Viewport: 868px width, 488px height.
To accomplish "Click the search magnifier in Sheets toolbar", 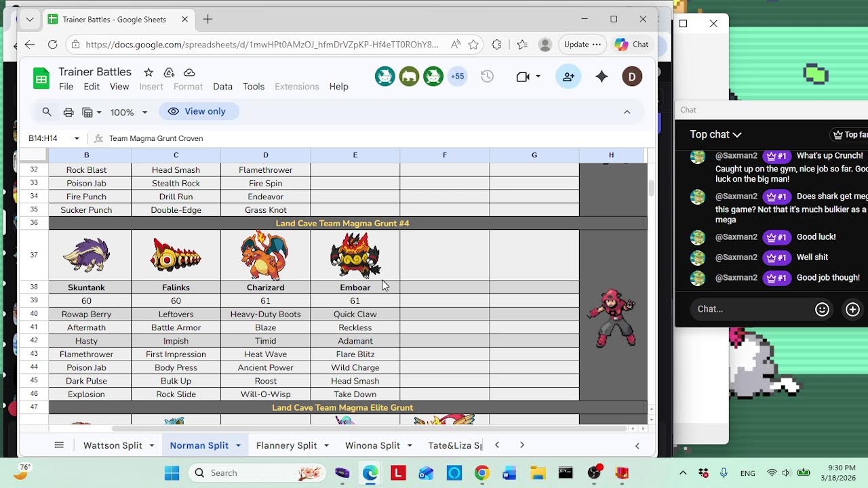I will click(47, 112).
